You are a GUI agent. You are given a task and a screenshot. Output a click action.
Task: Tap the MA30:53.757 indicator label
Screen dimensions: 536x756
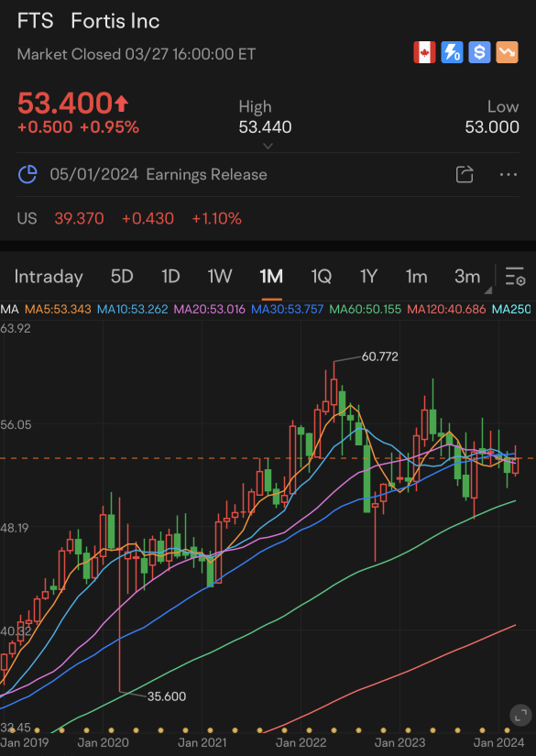pos(288,309)
